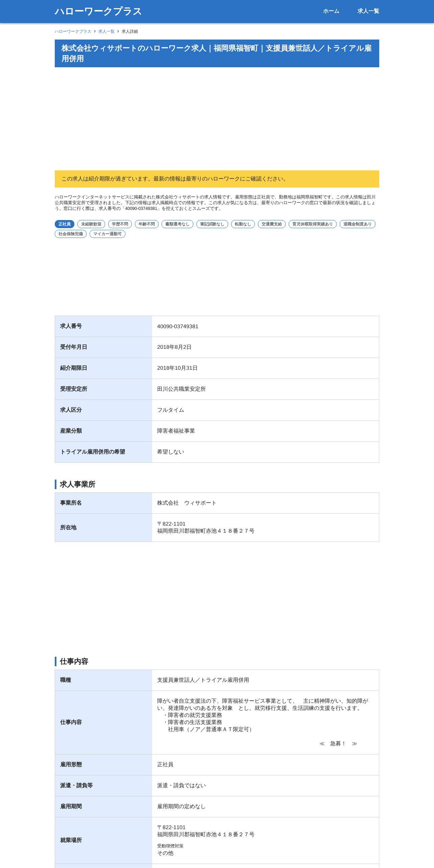Image resolution: width=434 pixels, height=868 pixels.
Task: Click reception date 2018年8月2日
Action: [174, 347]
